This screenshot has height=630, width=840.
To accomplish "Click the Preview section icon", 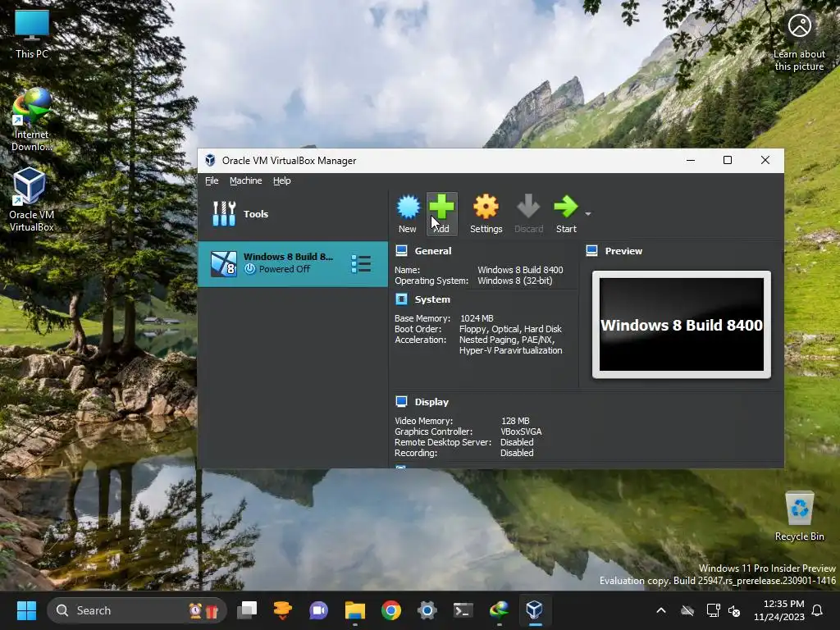I will 592,250.
